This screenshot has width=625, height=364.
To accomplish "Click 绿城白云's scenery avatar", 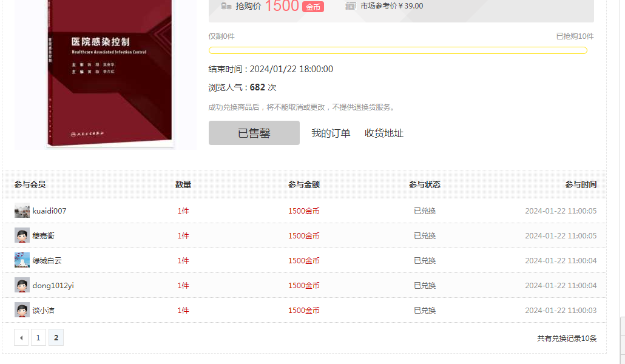I will (22, 260).
